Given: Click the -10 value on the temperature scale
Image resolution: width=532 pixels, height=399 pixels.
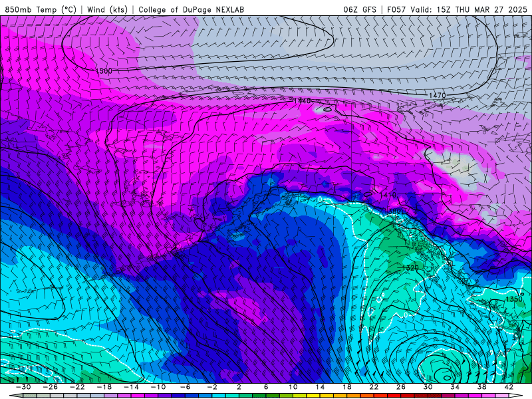Looking at the screenshot, I should coord(158,387).
